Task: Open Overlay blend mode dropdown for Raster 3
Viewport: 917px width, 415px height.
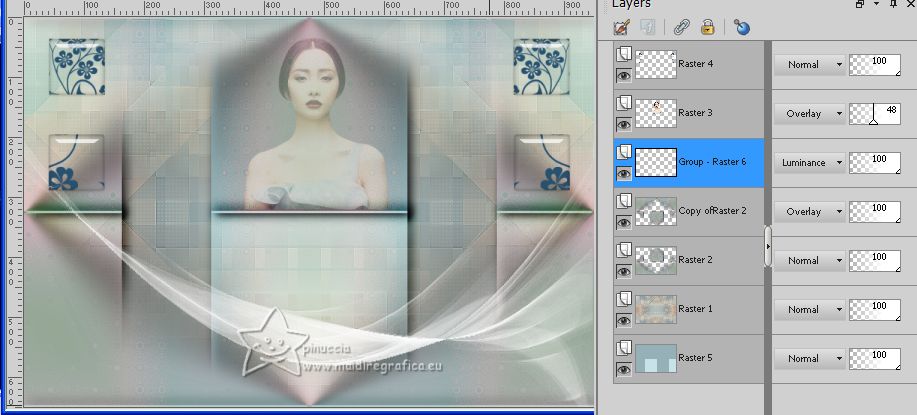Action: [810, 114]
